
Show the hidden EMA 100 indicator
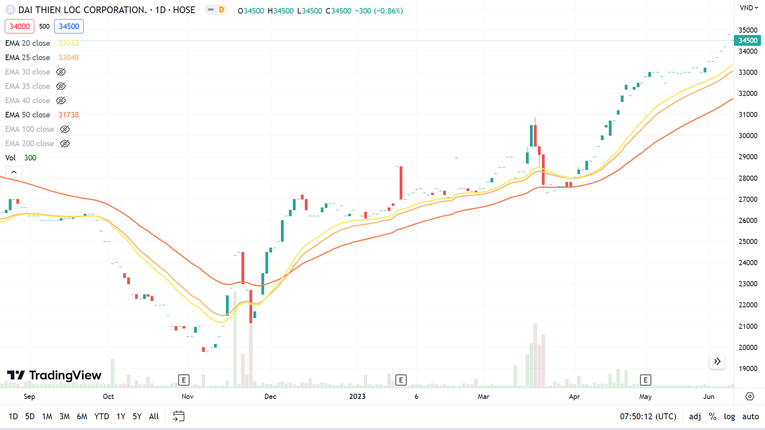[65, 129]
